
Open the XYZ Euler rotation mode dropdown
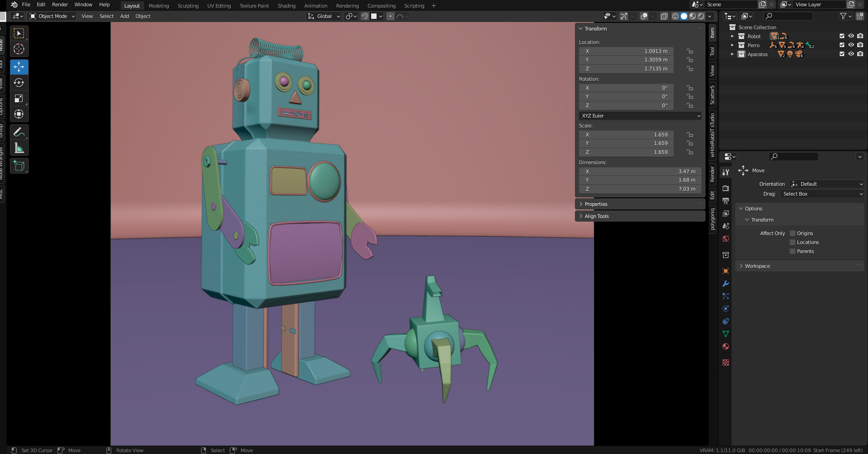coord(640,116)
